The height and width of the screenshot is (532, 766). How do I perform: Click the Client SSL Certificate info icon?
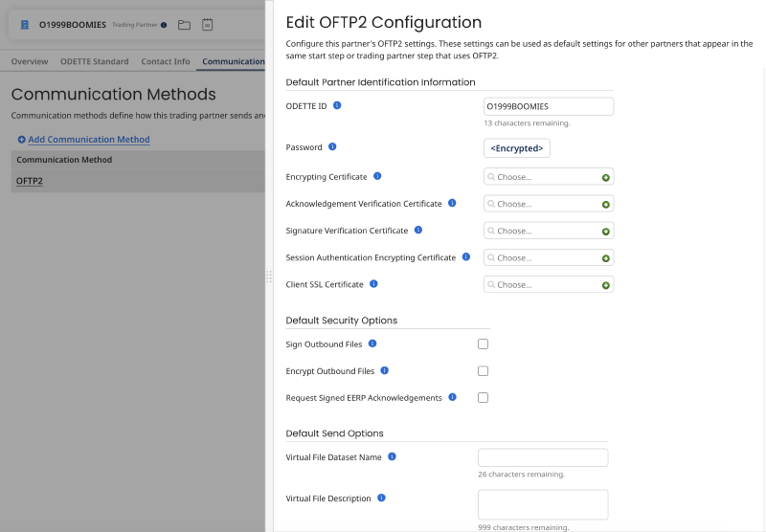pos(373,283)
